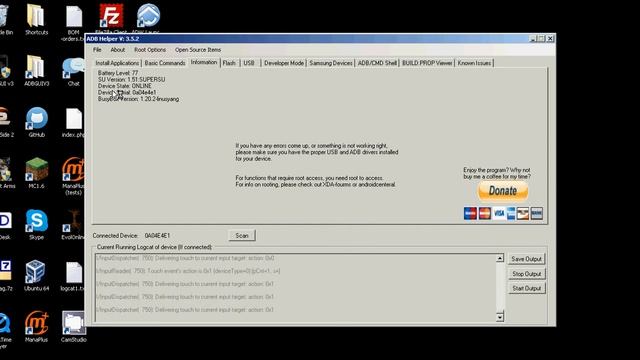The width and height of the screenshot is (640, 360).
Task: Select the index.php file icon
Action: tap(74, 122)
